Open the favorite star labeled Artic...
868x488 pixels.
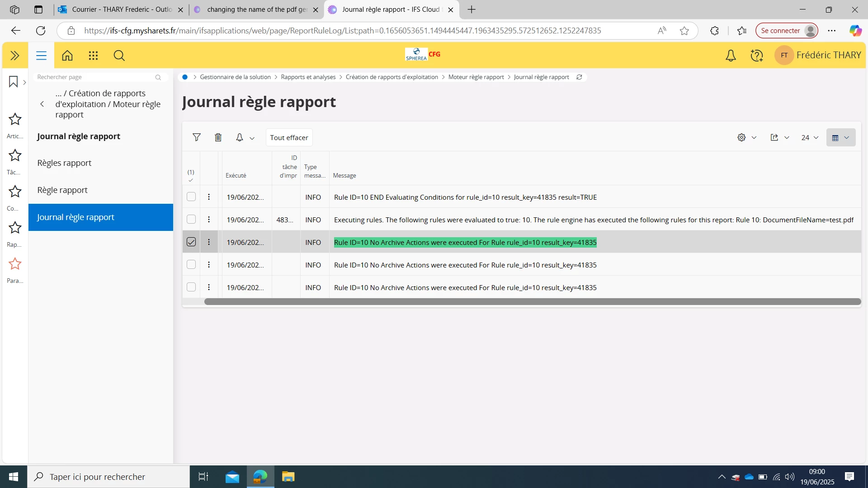point(15,119)
